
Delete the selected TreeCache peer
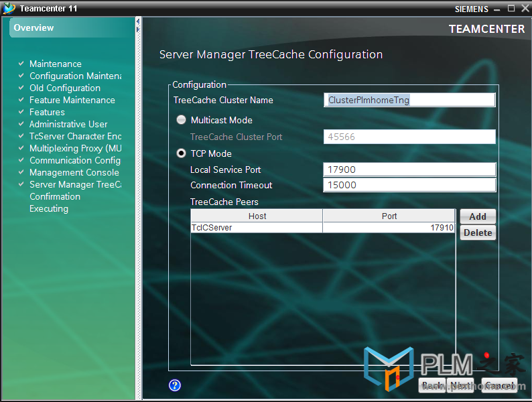(478, 232)
